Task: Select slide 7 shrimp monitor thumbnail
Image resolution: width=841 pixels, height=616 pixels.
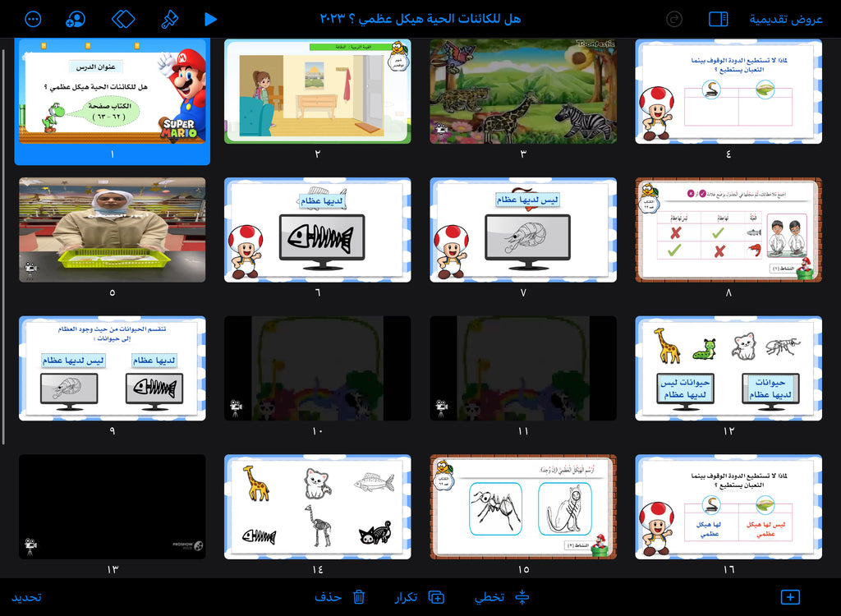Action: point(523,230)
